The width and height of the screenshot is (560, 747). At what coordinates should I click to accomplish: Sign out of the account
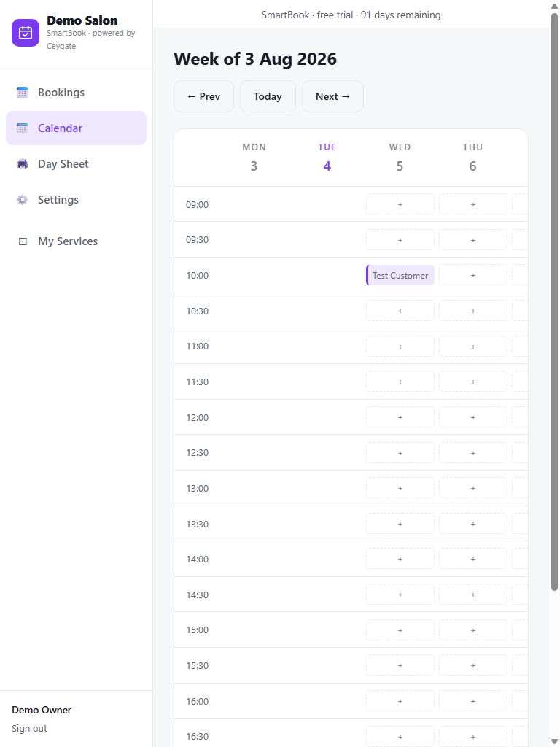coord(29,729)
